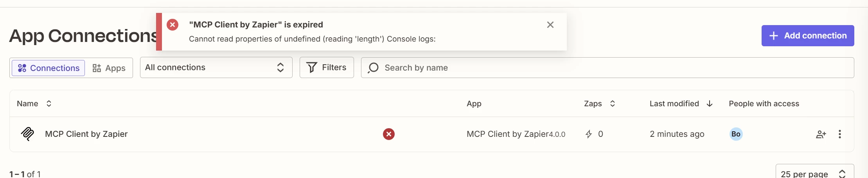The width and height of the screenshot is (868, 178).
Task: Switch to the Apps tab
Action: (x=109, y=68)
